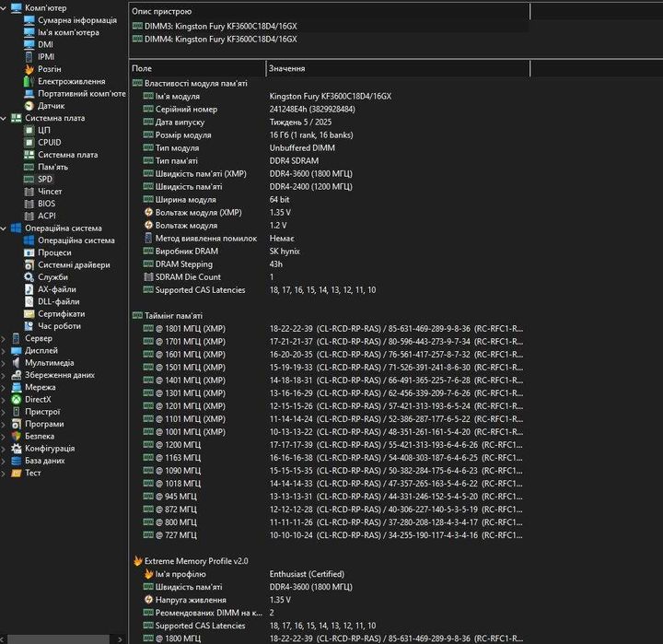Click the Розгін flame icon
Image resolution: width=663 pixels, height=644 pixels.
(x=29, y=69)
